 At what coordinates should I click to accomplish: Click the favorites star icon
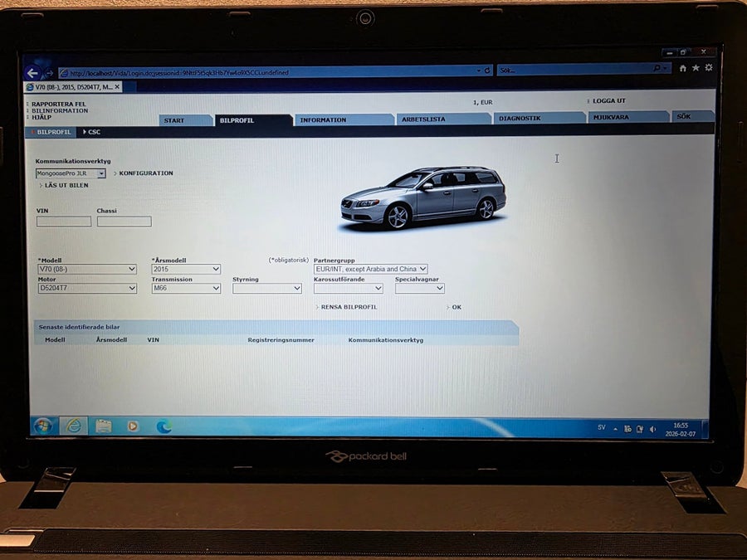pyautogui.click(x=696, y=68)
